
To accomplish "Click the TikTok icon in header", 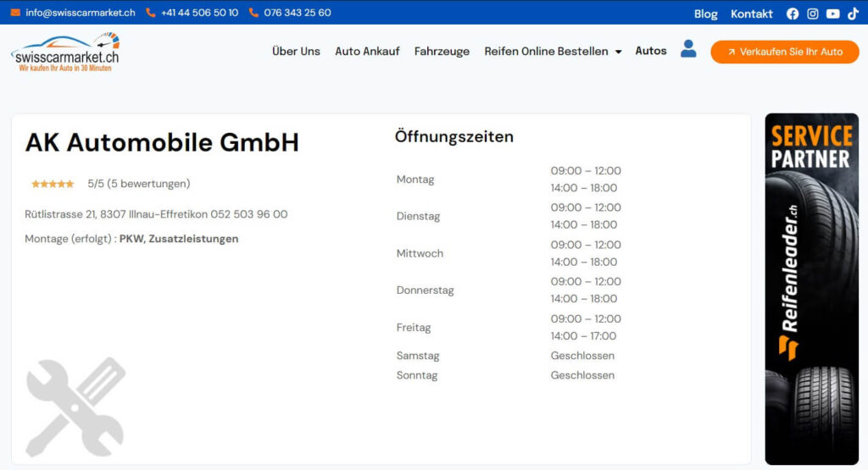I will 853,14.
